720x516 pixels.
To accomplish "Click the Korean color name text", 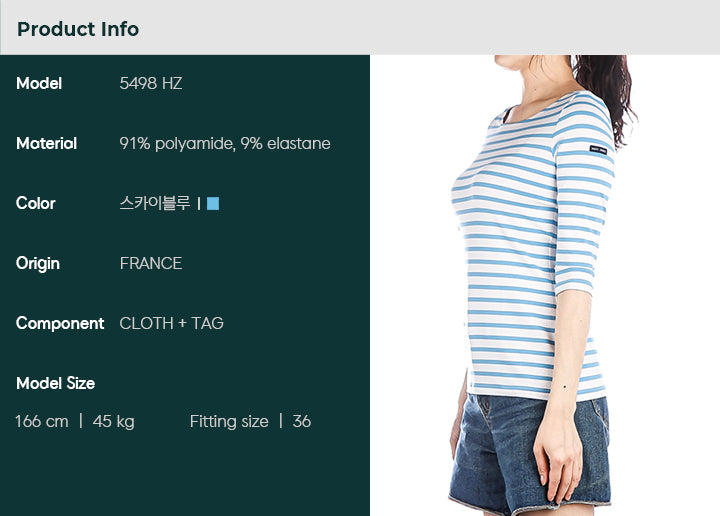I will 155,203.
